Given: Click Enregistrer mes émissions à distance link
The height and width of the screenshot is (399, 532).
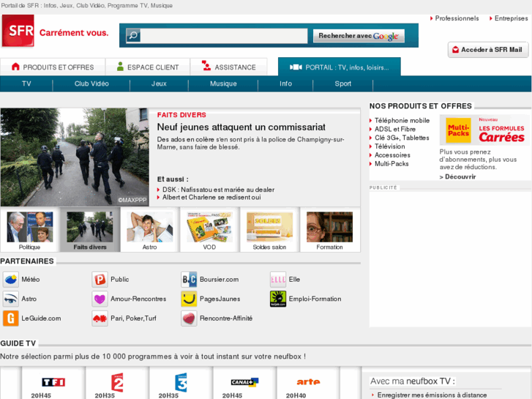Looking at the screenshot, I should click(x=432, y=395).
